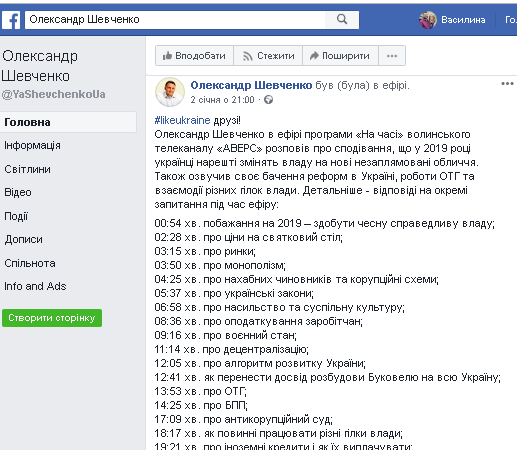The image size is (517, 450).
Task: Open the Василина profile link
Action: (463, 20)
